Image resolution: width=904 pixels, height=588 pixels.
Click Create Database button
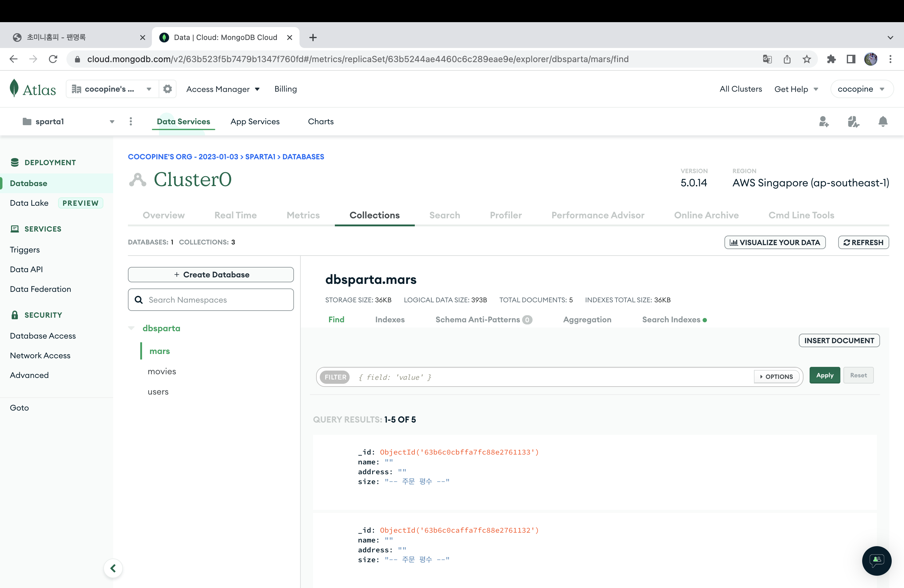point(211,274)
